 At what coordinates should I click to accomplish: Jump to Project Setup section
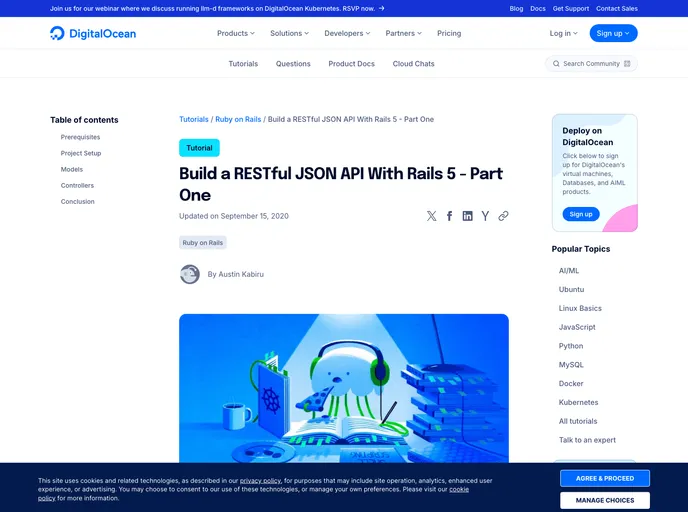(x=81, y=153)
